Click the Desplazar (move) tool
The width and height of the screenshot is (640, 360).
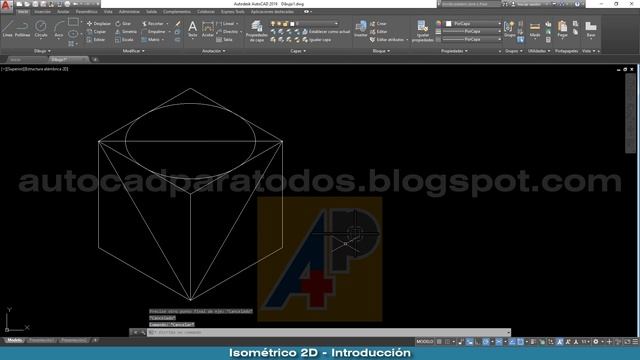point(98,24)
